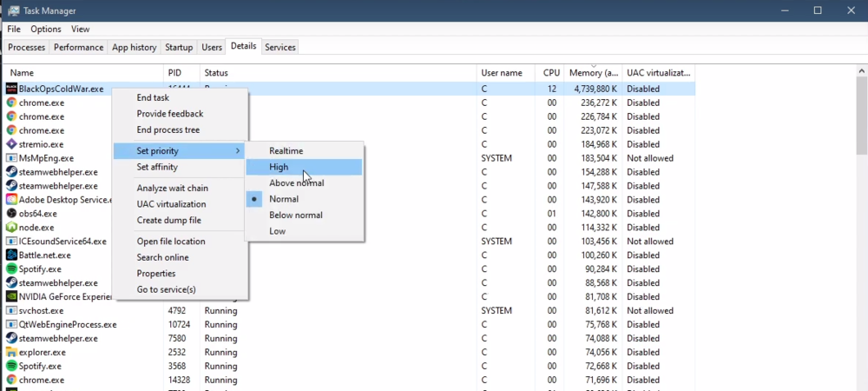
Task: Click the obs64.exe process icon
Action: (x=12, y=213)
